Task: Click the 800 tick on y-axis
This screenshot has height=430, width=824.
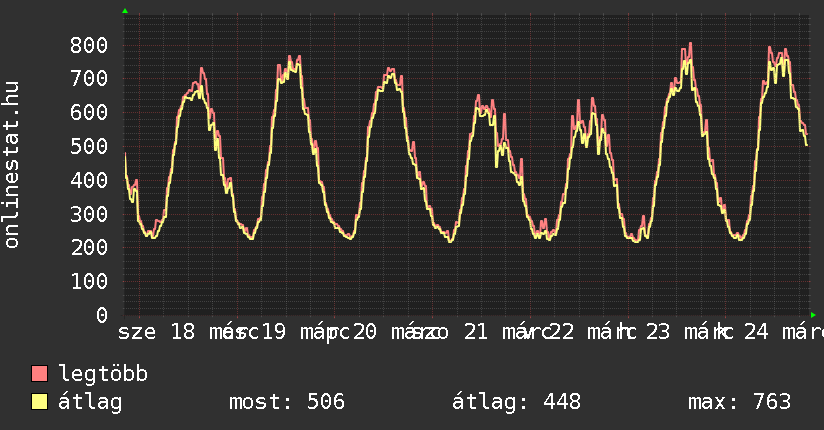Action: point(89,45)
